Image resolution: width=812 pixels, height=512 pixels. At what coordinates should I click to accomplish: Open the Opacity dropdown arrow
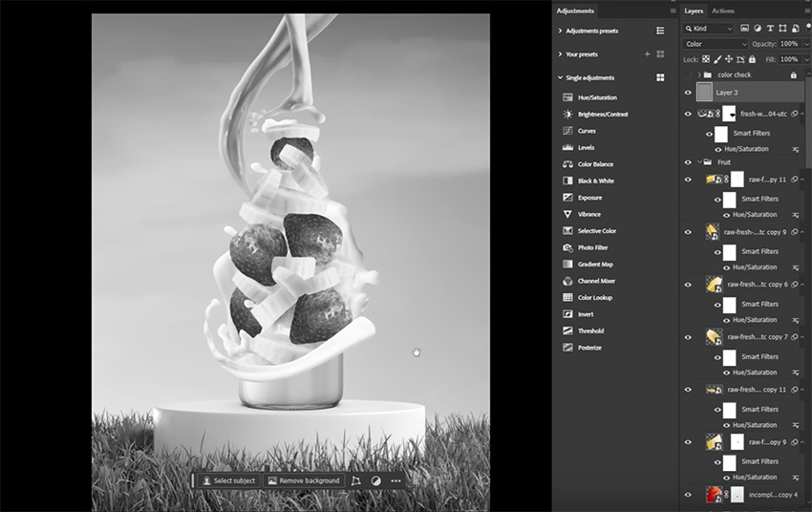tap(806, 44)
